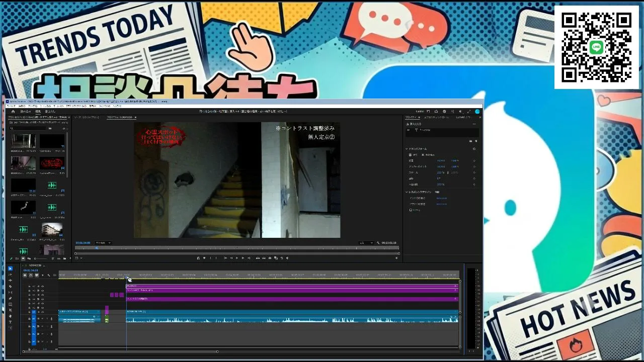
Task: Select the building photo thumbnail in Project
Action: 52,229
